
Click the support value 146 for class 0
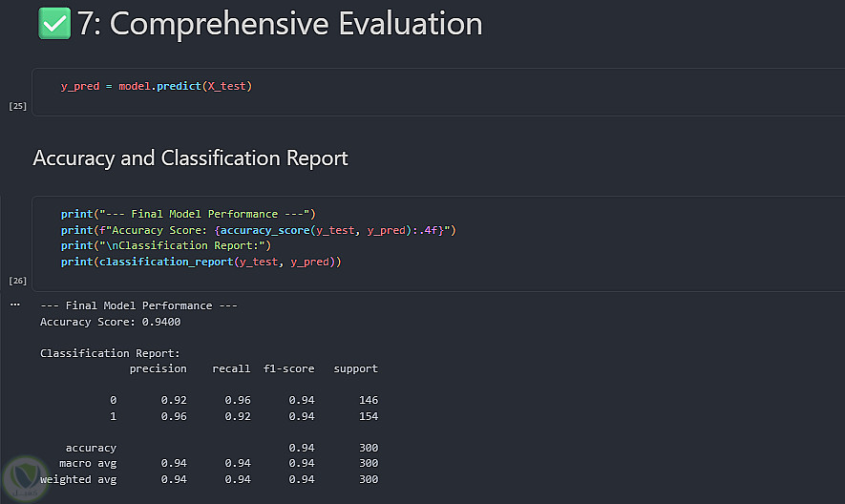pos(368,400)
